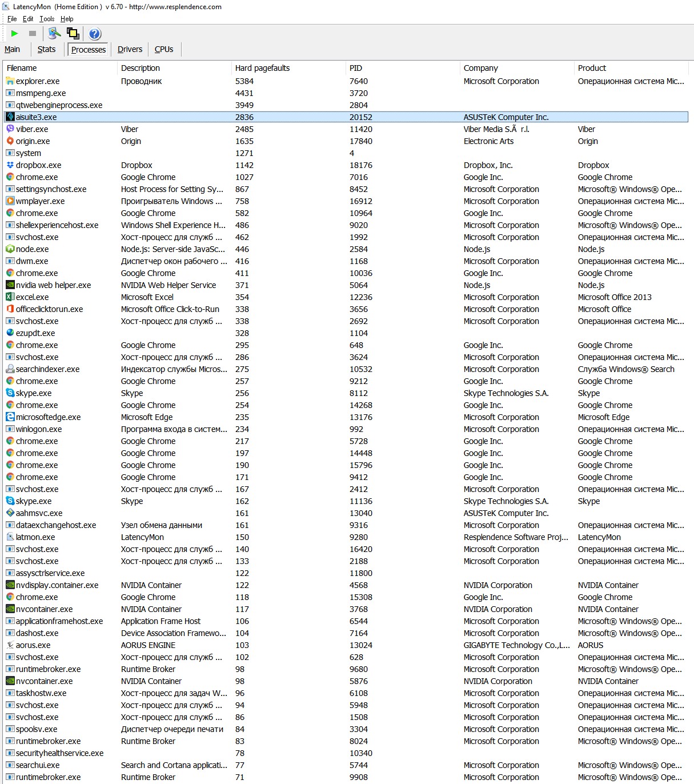Screen dimensions: 694x784
Task: Click the origin.exe orange icon
Action: point(10,141)
